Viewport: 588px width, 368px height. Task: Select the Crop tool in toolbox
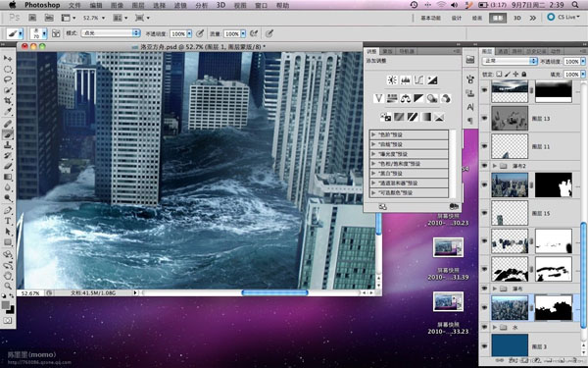pyautogui.click(x=8, y=101)
